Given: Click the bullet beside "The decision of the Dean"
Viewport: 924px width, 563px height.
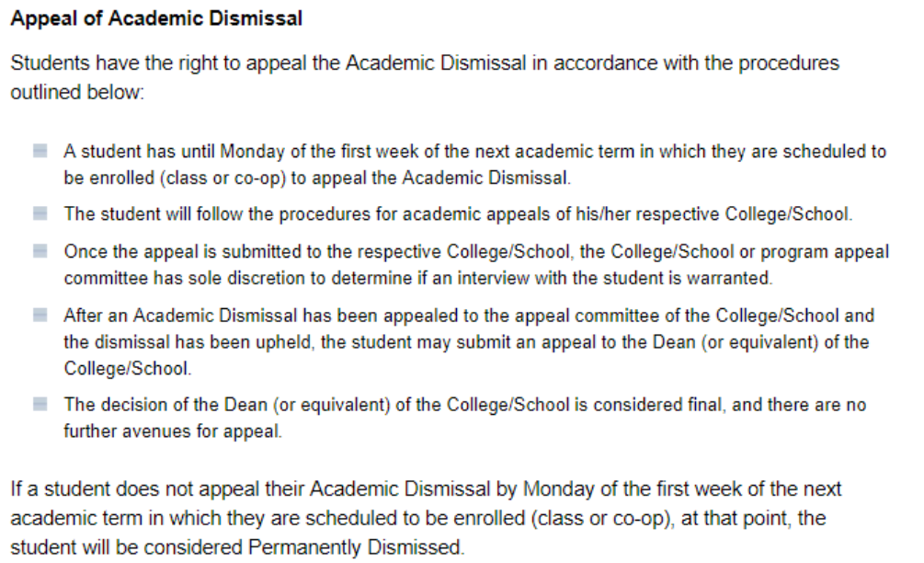Looking at the screenshot, I should coord(40,404).
